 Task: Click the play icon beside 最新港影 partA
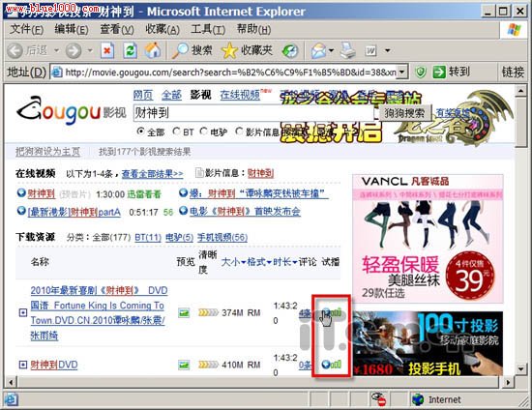[21, 211]
